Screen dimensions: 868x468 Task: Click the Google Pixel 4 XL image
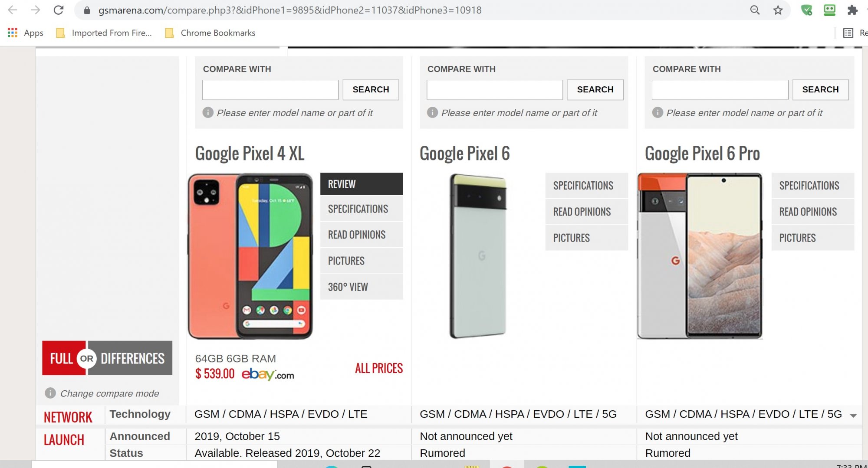click(x=250, y=256)
